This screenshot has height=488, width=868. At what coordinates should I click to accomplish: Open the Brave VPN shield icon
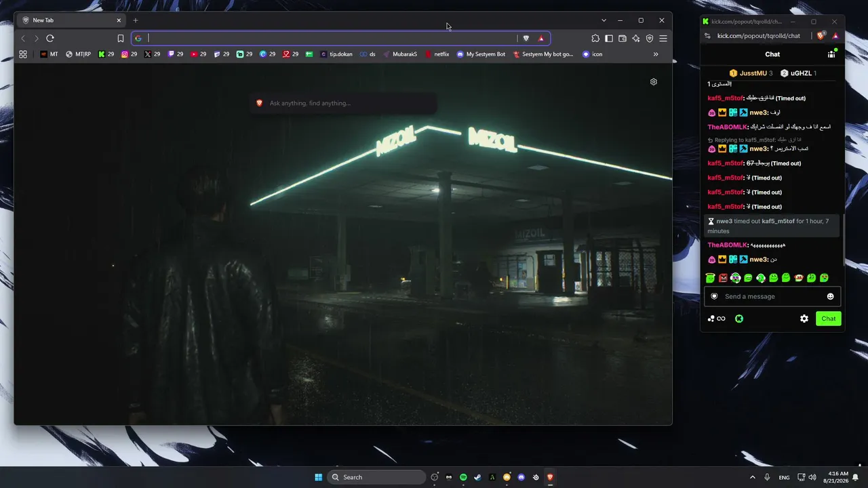pos(650,39)
